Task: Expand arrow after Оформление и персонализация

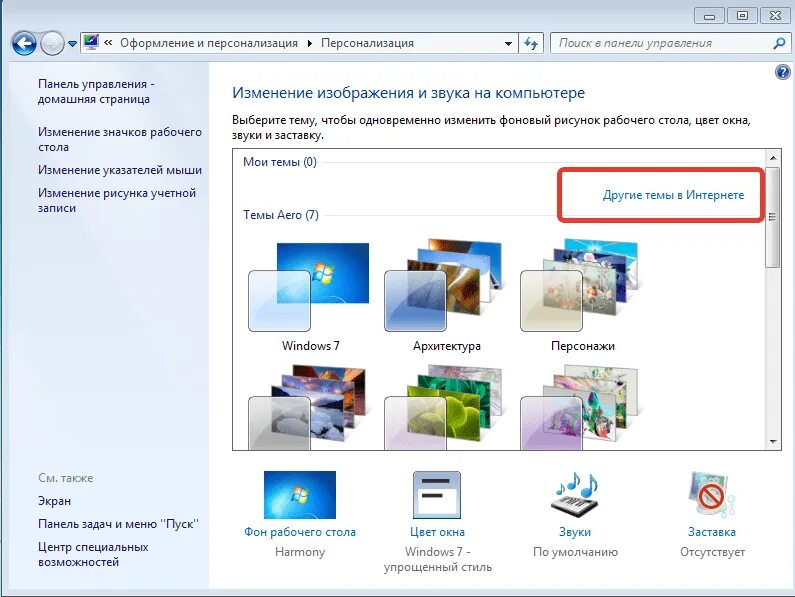Action: [x=309, y=44]
